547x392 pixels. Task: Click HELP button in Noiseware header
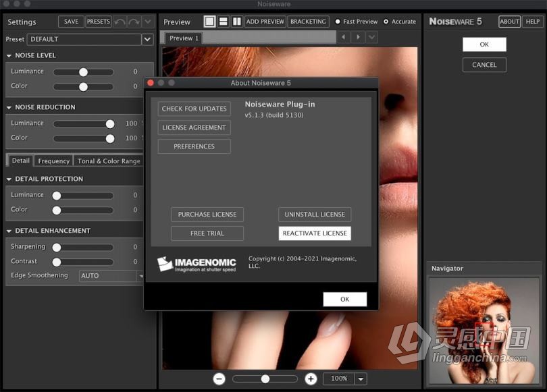pos(533,22)
